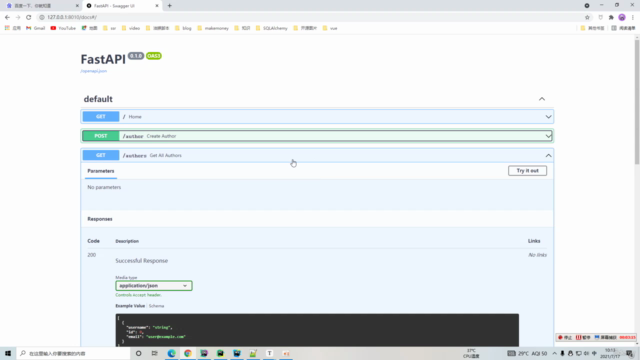The image size is (640, 360).
Task: Open the ssr bookmark folder
Action: tap(109, 28)
